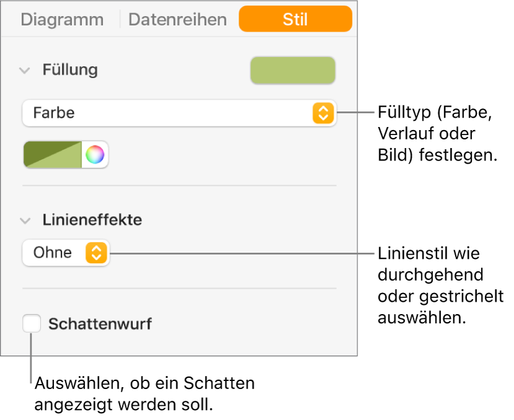The image size is (514, 420).
Task: Click the Schatten angezeigt annotation text
Action: pos(144,394)
